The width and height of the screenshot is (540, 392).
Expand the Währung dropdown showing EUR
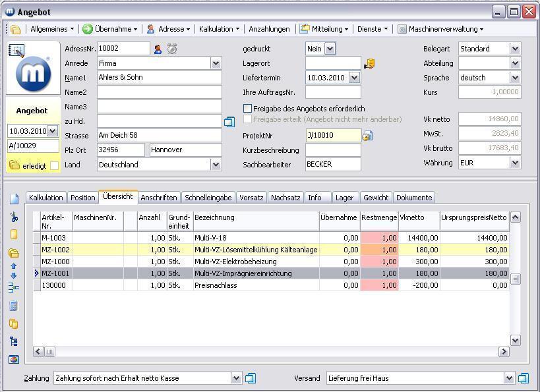coord(515,163)
